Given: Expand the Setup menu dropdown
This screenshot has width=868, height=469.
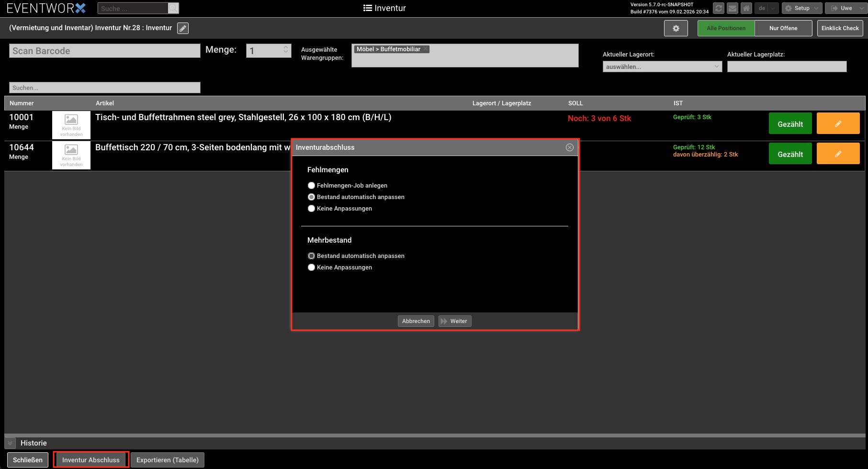Looking at the screenshot, I should coord(801,8).
